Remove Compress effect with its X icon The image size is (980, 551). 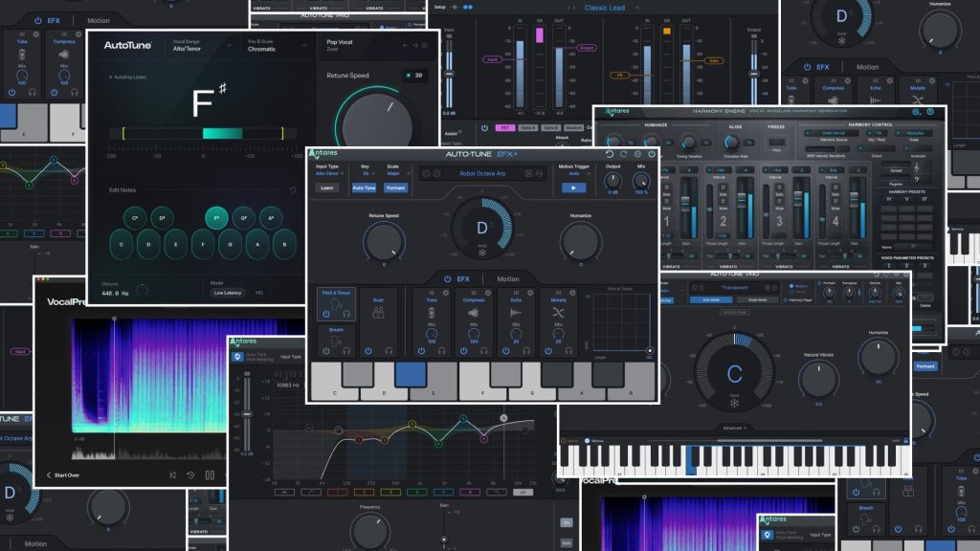click(488, 293)
